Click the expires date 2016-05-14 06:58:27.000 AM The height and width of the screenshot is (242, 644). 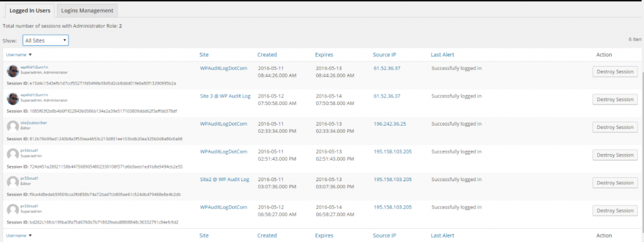coord(335,211)
